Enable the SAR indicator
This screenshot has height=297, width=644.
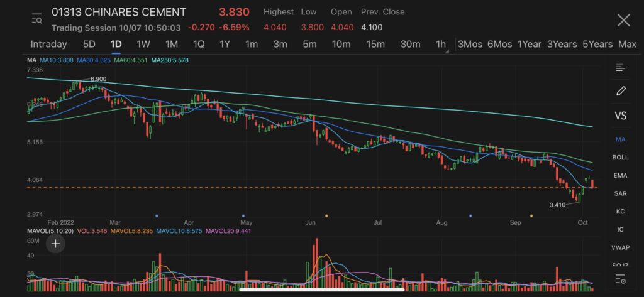click(x=620, y=193)
